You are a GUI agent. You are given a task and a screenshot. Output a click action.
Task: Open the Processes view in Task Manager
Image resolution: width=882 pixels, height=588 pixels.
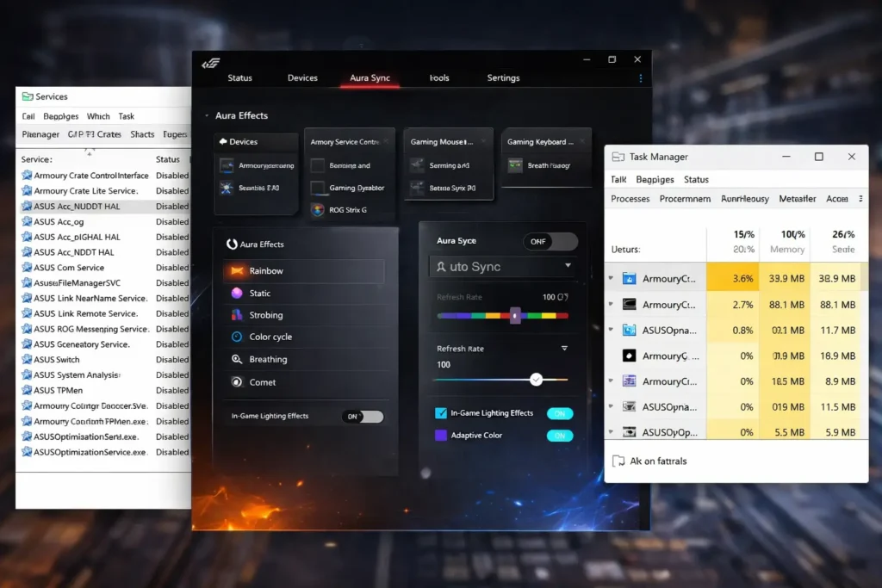point(630,198)
